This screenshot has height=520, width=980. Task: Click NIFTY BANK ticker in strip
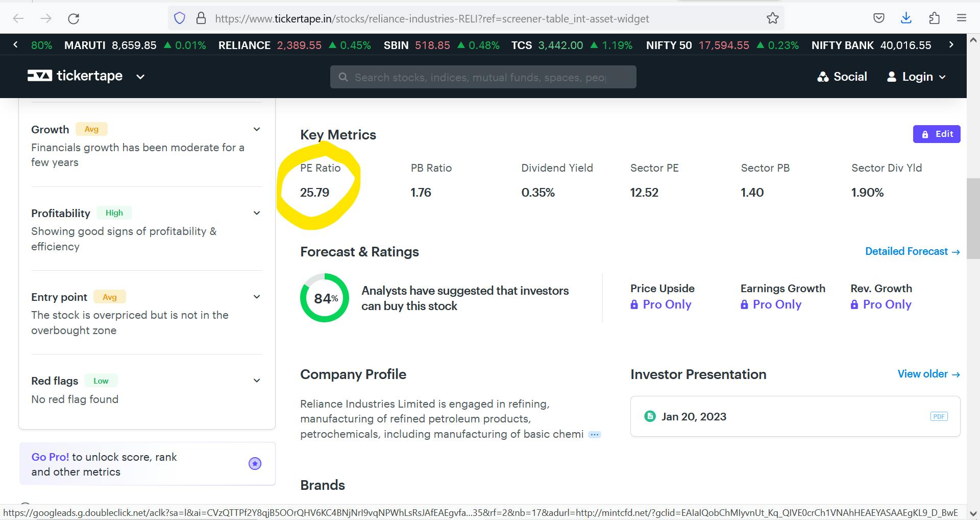[871, 45]
